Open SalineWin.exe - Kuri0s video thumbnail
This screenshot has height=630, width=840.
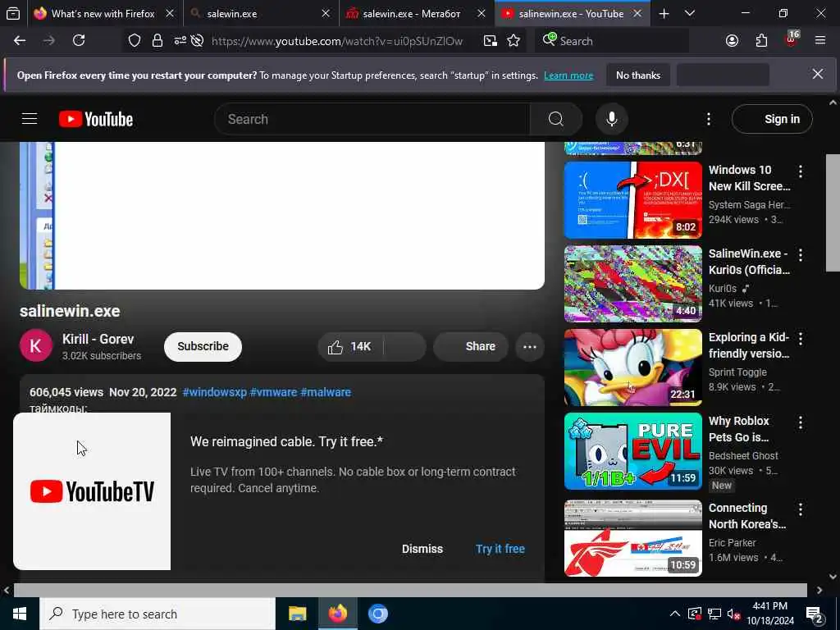(633, 283)
